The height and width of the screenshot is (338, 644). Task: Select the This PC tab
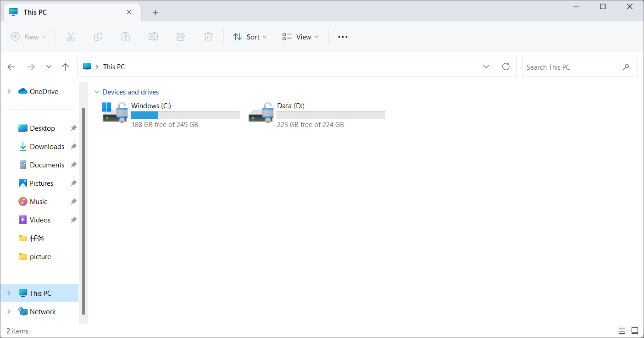(x=72, y=12)
